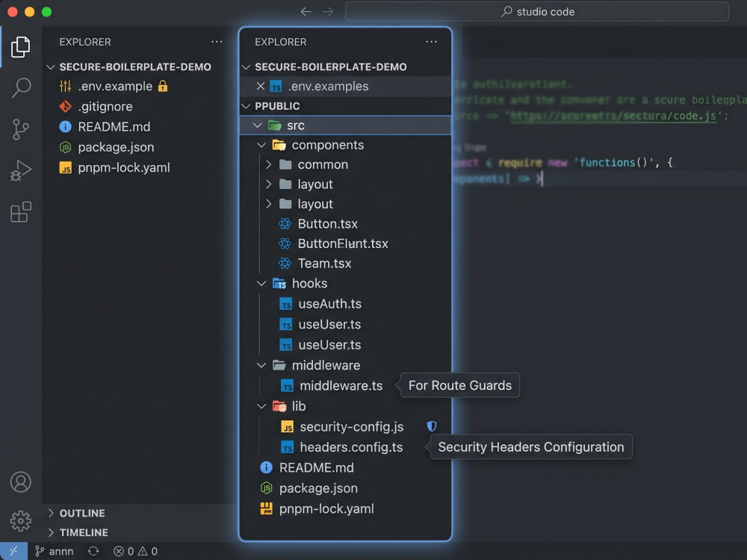Click the Node icon beside left package.json
The height and width of the screenshot is (560, 747).
[x=65, y=147]
